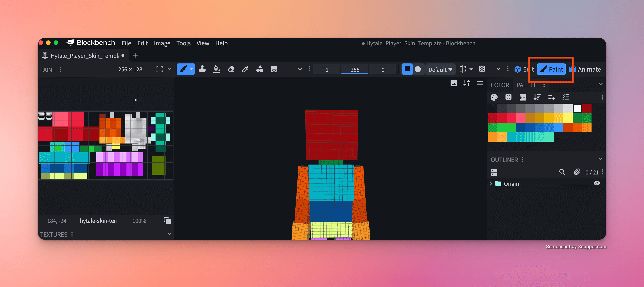
Task: Select the Eraser tool
Action: click(x=231, y=69)
